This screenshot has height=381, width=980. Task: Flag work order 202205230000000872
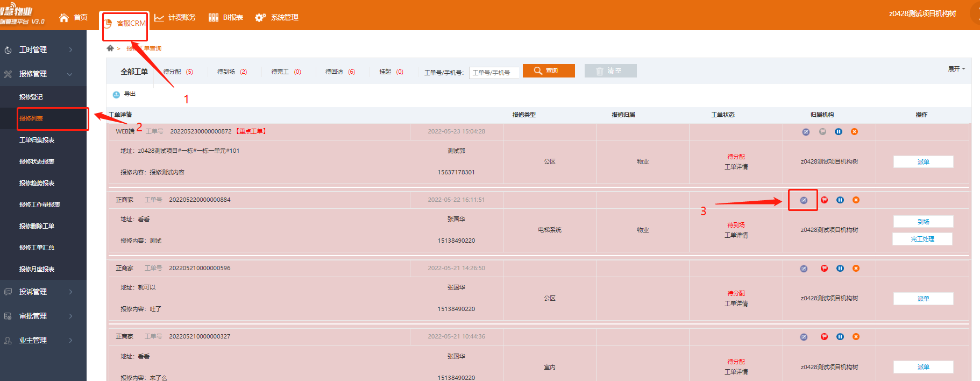point(822,132)
